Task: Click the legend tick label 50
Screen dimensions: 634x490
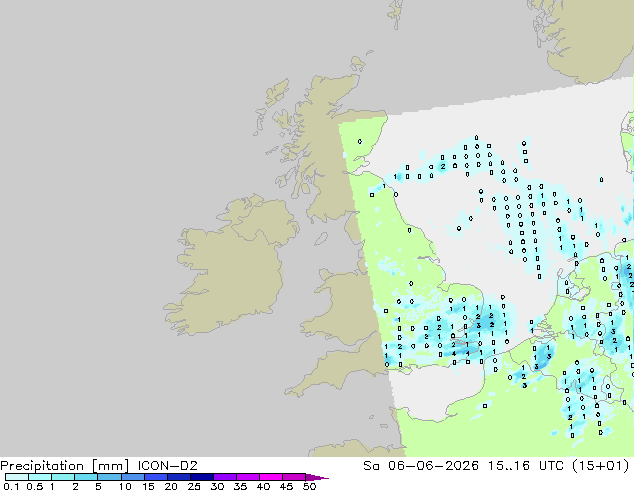Action: tap(309, 486)
